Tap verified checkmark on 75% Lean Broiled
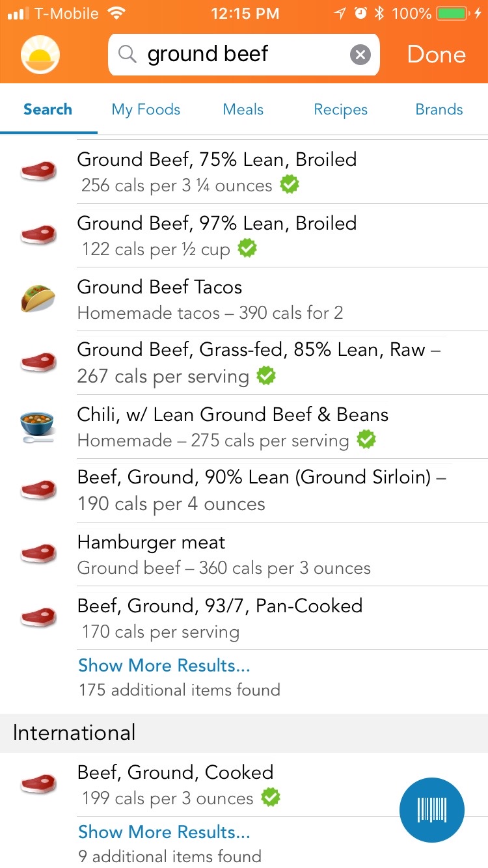 290,185
